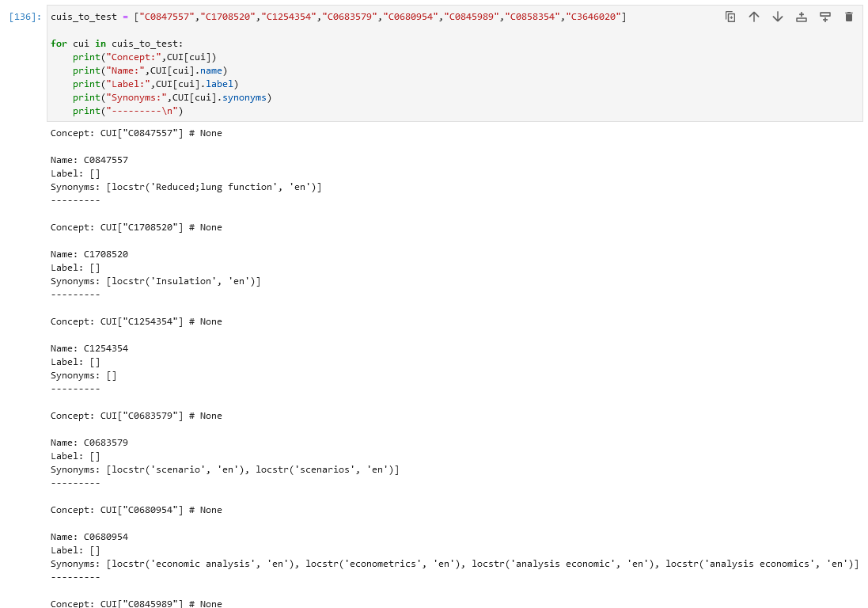
Task: Delete this cell with the trash icon
Action: [x=849, y=17]
